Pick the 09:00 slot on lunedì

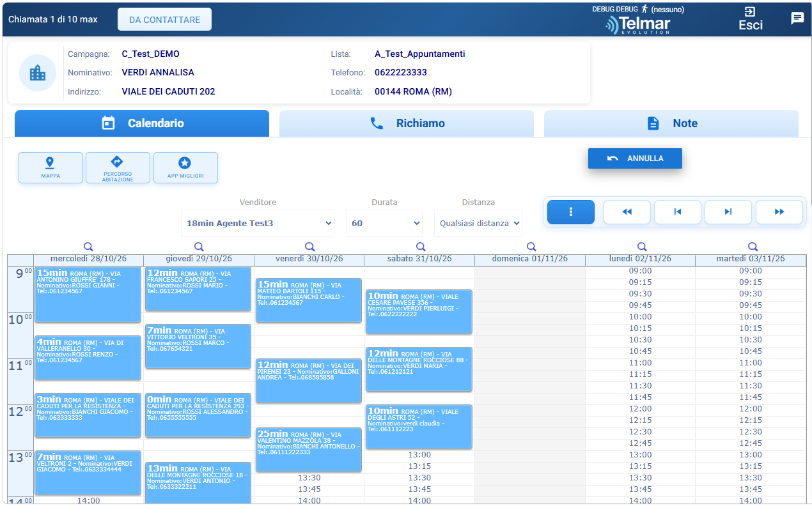[640, 271]
